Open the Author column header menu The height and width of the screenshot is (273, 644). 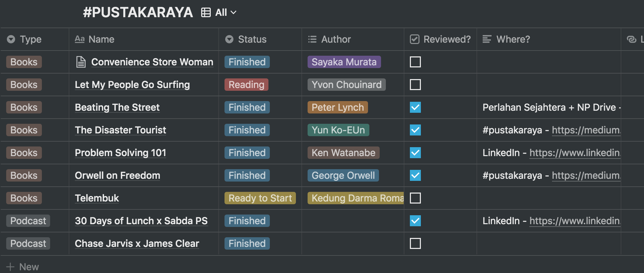pyautogui.click(x=353, y=39)
